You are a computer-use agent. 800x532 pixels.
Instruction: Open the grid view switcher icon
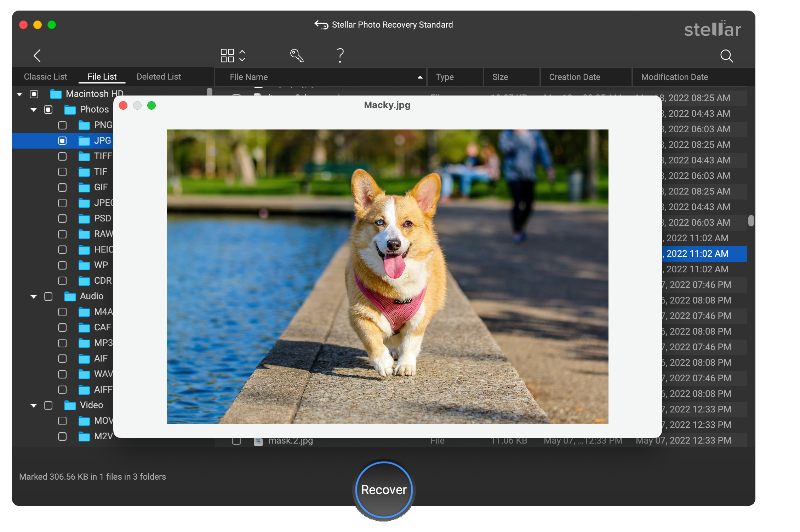click(x=233, y=56)
